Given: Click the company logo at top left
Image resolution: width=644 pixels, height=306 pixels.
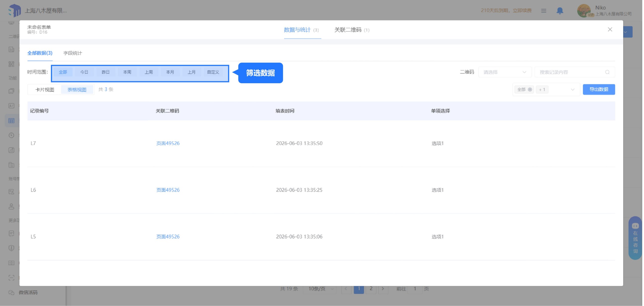Looking at the screenshot, I should coord(14,10).
